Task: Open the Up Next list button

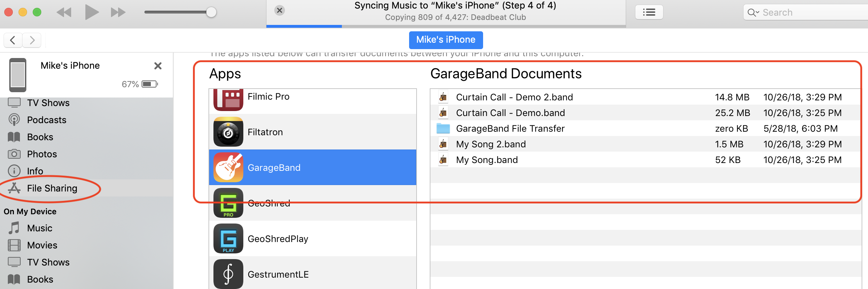Action: pos(649,12)
